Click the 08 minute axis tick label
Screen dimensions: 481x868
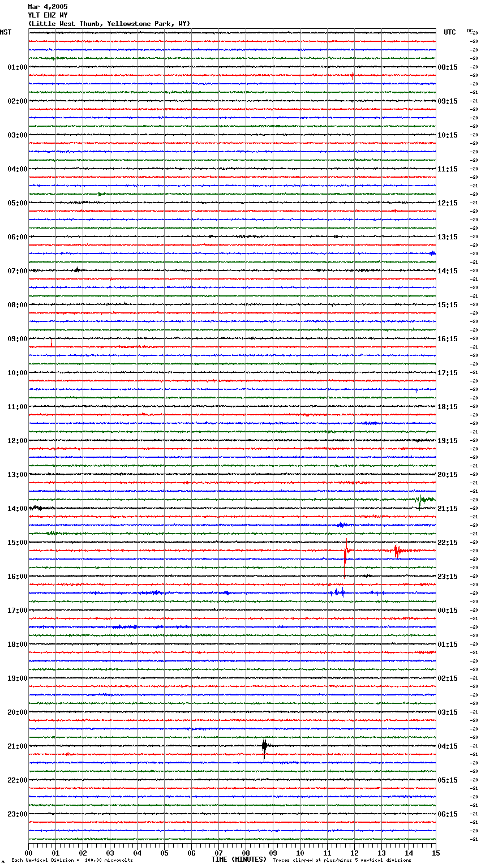[x=246, y=853]
